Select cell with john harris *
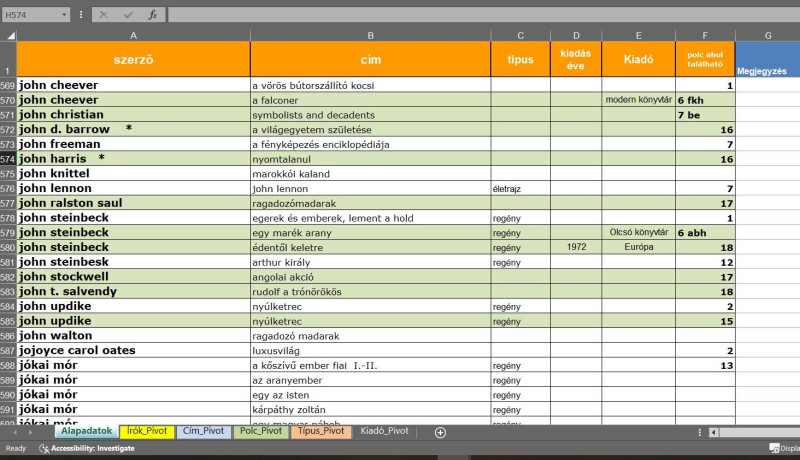Screen dimensions: 800x460 [133, 159]
